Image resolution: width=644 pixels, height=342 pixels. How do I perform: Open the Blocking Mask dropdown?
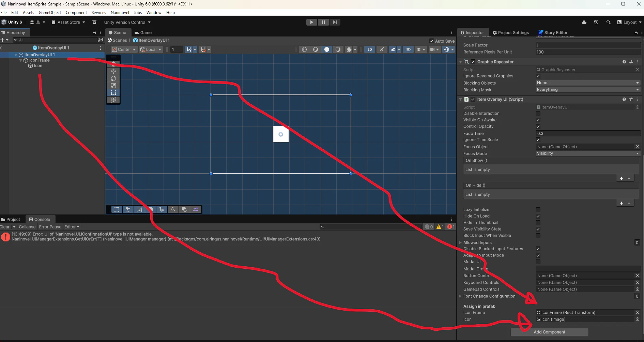(588, 90)
